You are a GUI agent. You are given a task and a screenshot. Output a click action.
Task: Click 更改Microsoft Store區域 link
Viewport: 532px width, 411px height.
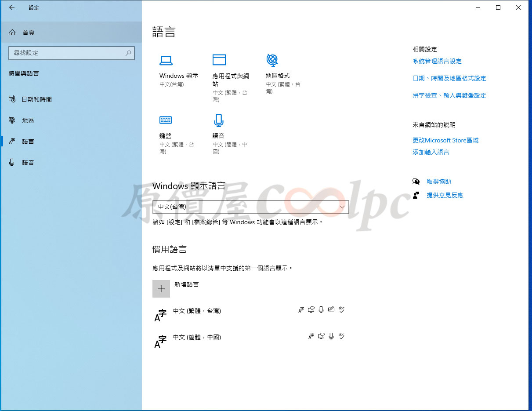(445, 141)
